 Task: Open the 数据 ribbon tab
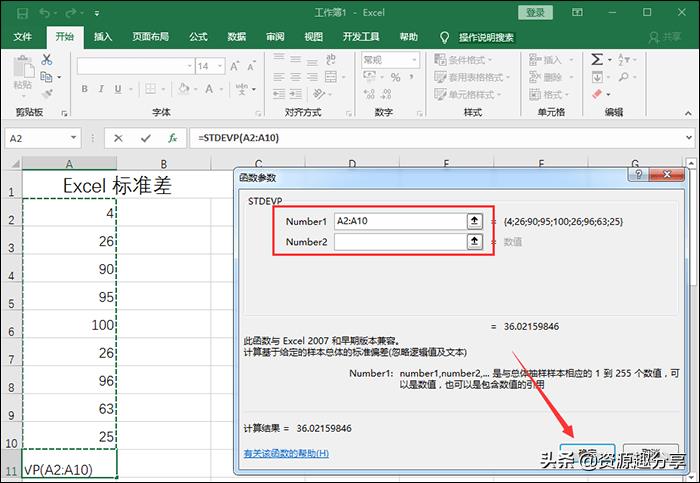click(237, 37)
